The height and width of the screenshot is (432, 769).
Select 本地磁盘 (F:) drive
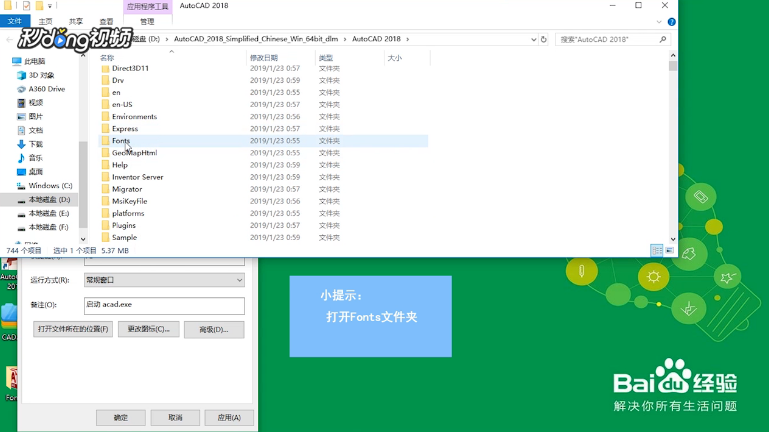point(49,227)
